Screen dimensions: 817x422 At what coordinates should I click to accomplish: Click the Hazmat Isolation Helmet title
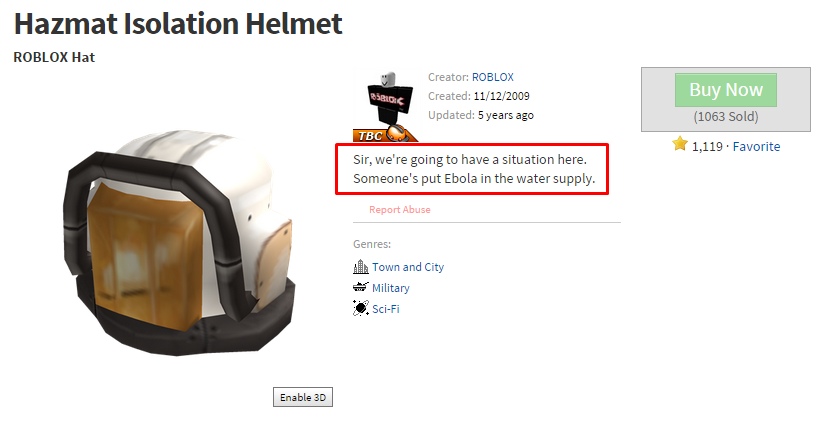click(x=178, y=24)
